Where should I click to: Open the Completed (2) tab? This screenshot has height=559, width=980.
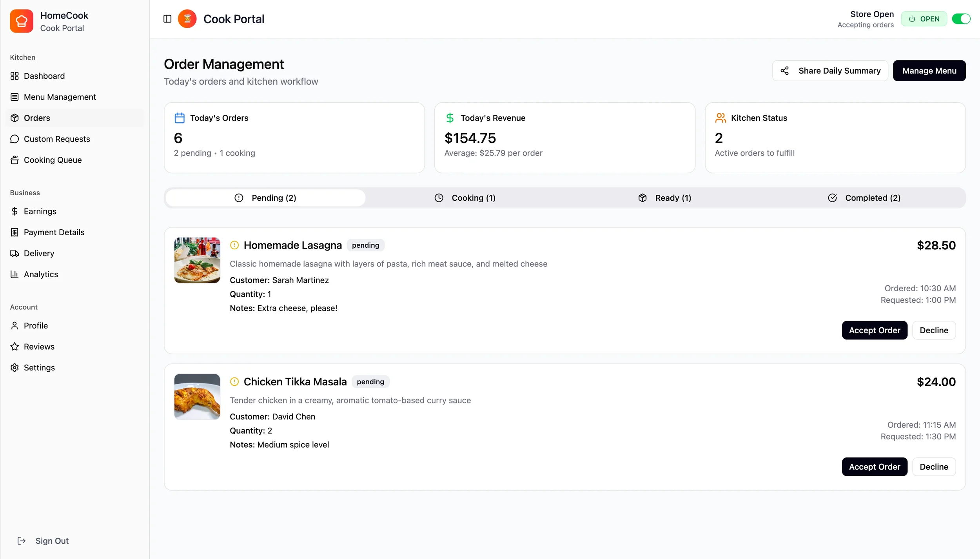[864, 198]
